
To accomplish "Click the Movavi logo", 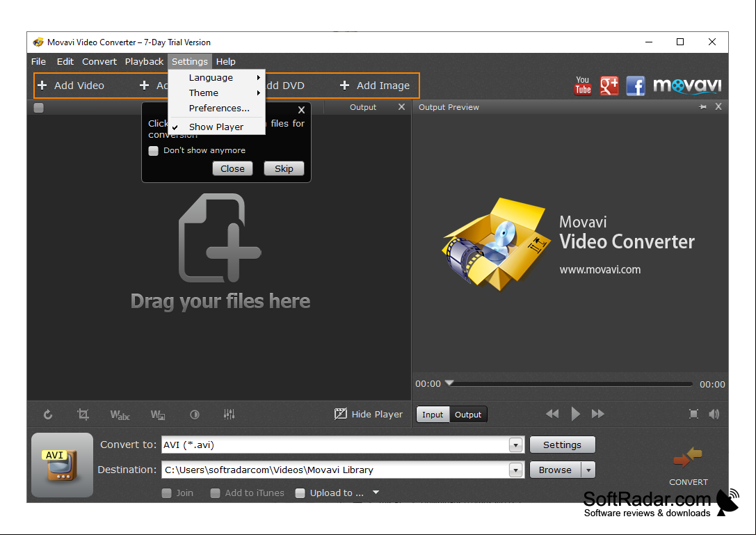I will pyautogui.click(x=687, y=86).
